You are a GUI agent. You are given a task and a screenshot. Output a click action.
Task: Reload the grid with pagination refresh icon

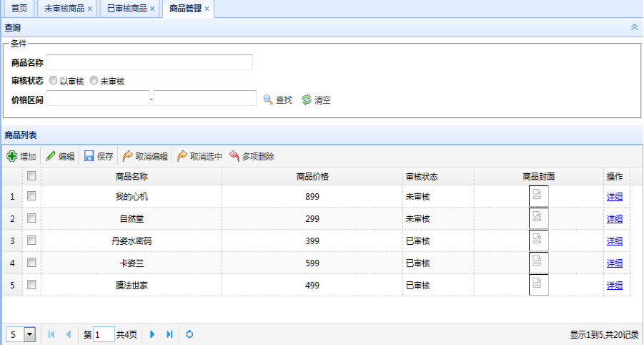[x=189, y=334]
